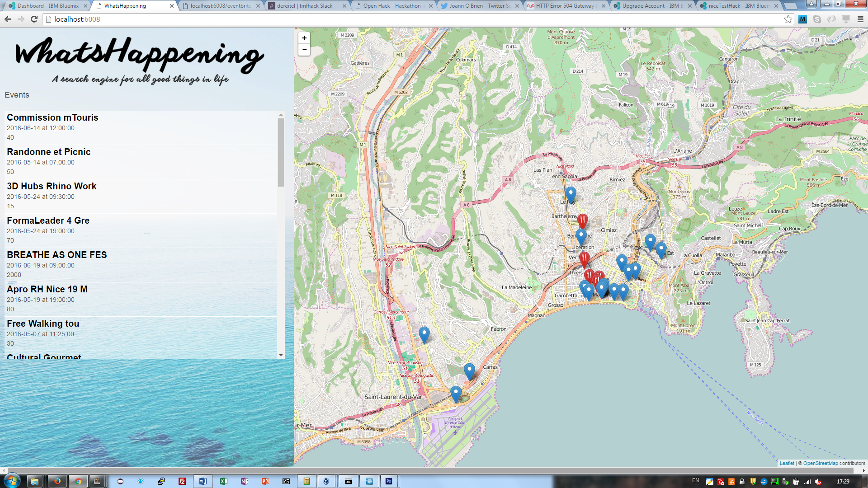The width and height of the screenshot is (868, 488).
Task: Open the Chrome menu button
Action: [x=860, y=19]
